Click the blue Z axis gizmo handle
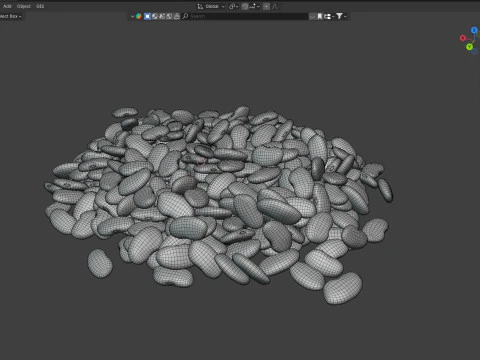The height and width of the screenshot is (360, 480). (474, 30)
